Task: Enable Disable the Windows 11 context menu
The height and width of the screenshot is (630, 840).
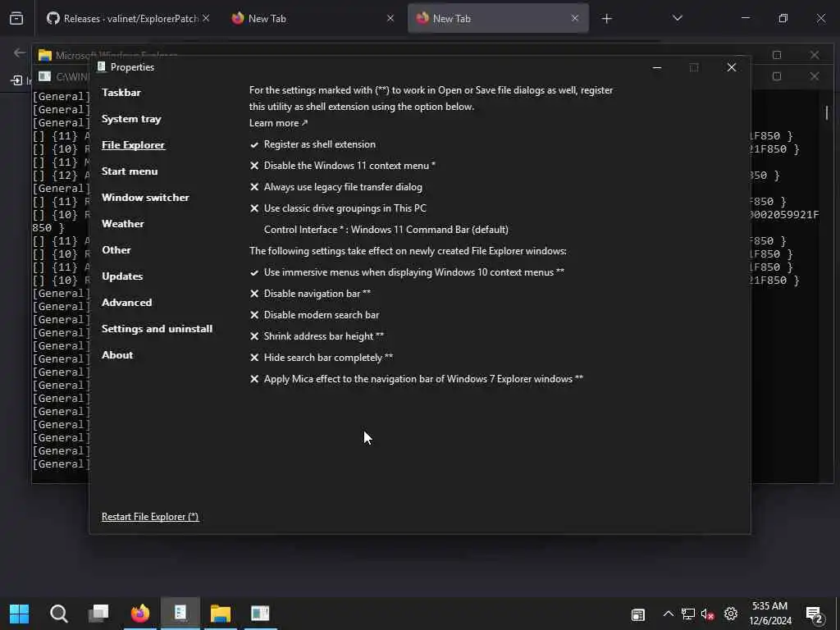Action: tap(343, 166)
